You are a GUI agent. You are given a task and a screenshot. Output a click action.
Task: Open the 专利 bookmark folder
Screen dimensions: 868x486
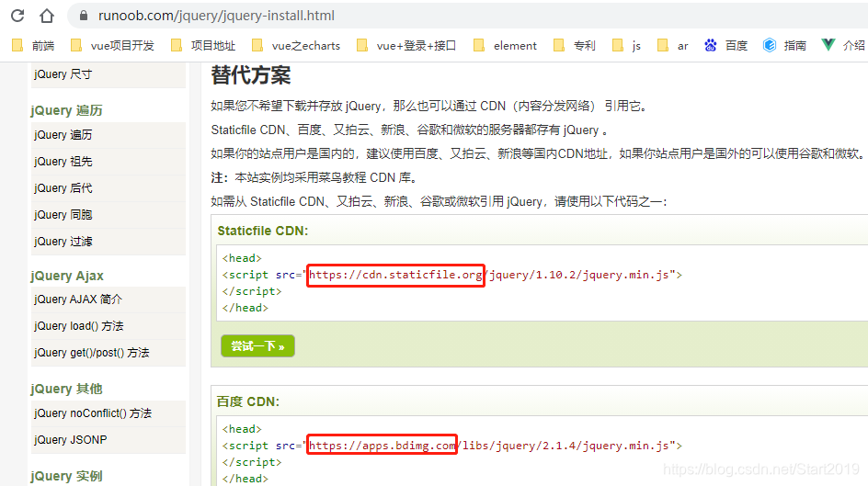pyautogui.click(x=575, y=45)
